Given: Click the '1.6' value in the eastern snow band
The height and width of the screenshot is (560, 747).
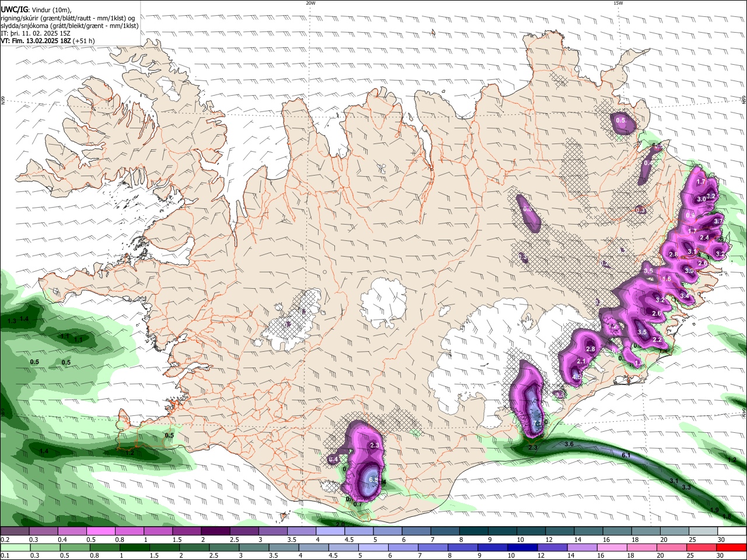Looking at the screenshot, I should coord(667,279).
